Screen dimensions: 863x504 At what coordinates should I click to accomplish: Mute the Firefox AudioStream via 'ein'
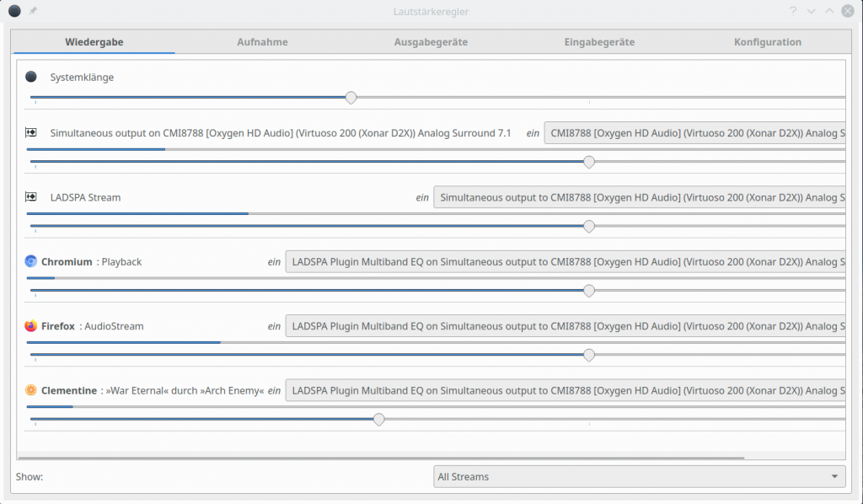(274, 326)
